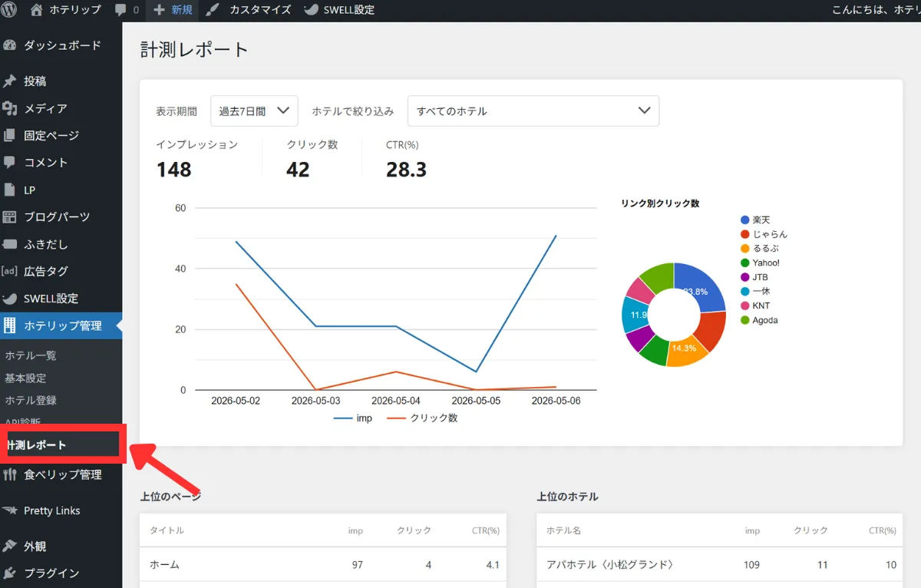Toggle the Agoda legend color dot
This screenshot has height=588, width=921.
(744, 320)
